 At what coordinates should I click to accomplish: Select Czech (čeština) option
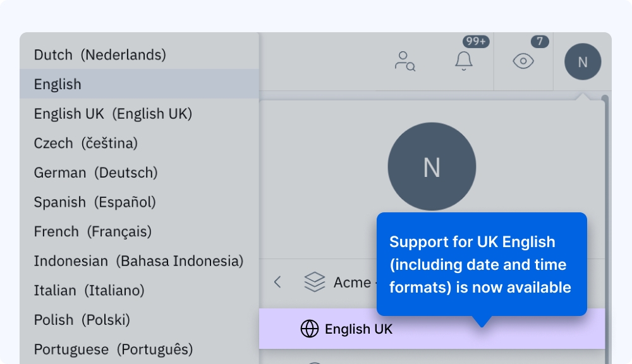(85, 143)
